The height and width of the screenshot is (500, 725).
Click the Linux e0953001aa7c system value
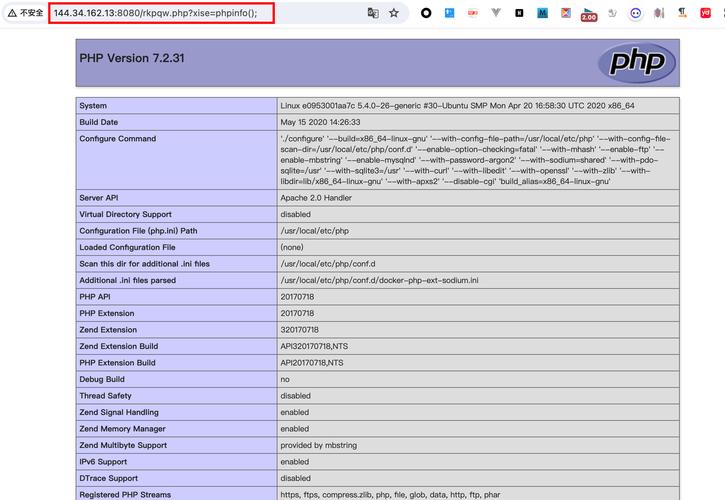tap(457, 105)
